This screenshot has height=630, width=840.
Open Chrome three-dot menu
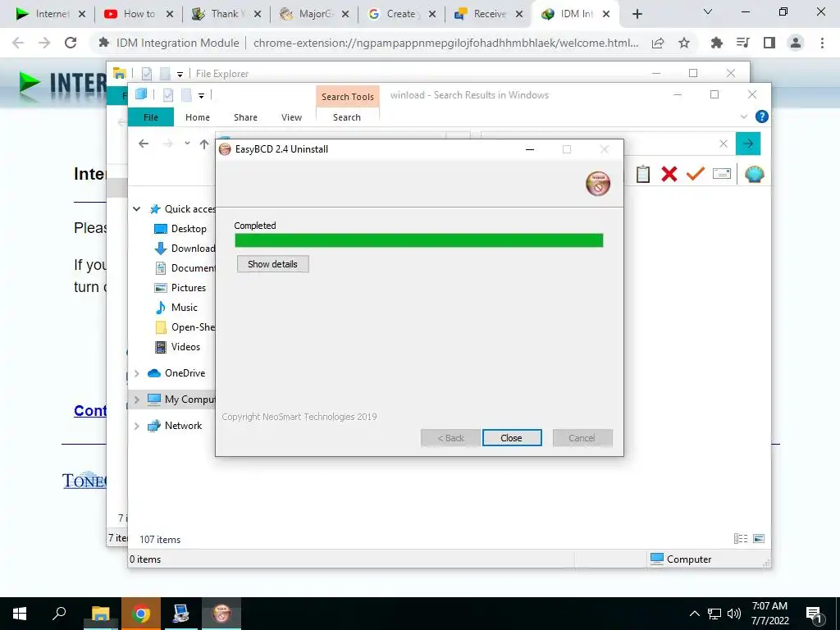point(822,43)
